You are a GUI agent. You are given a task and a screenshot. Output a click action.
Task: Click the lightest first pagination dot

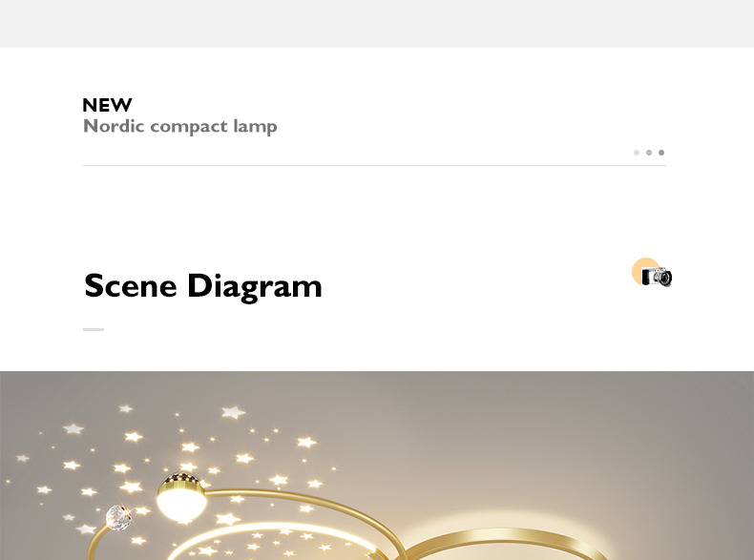[637, 153]
